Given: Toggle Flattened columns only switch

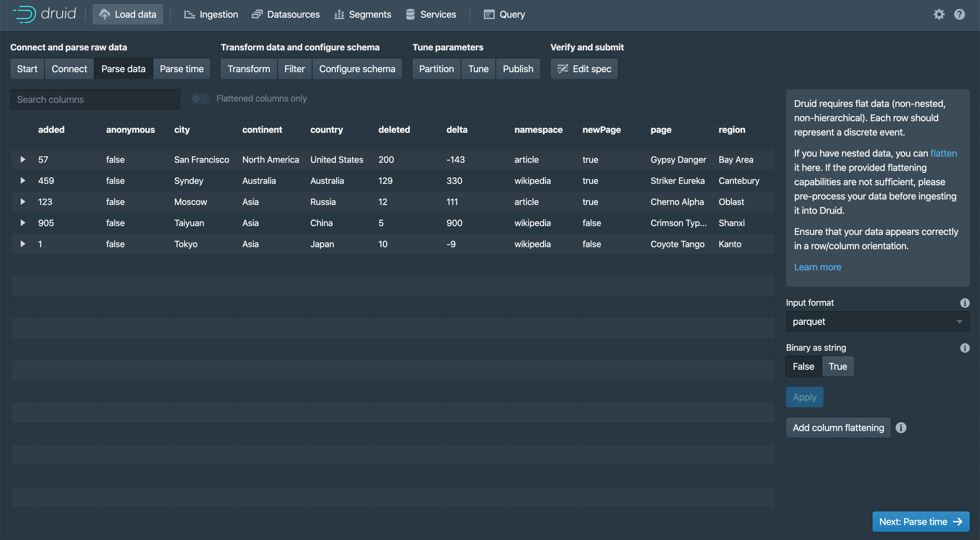Looking at the screenshot, I should coord(200,99).
